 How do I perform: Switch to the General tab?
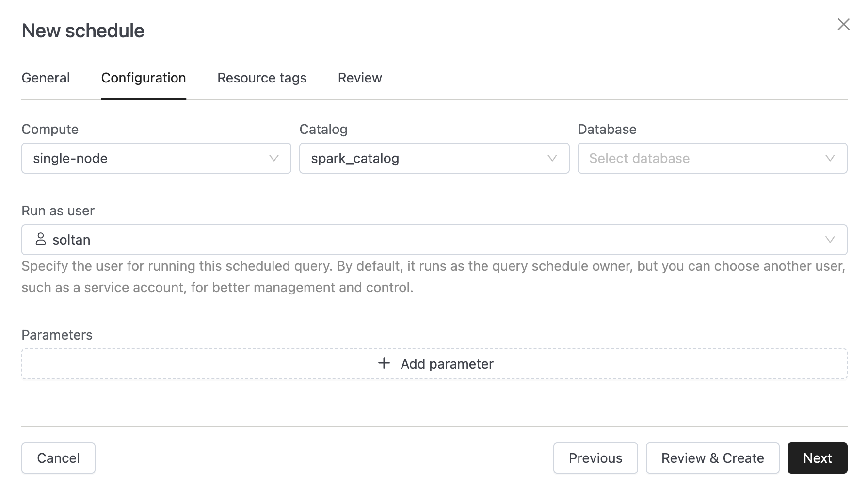[x=46, y=78]
